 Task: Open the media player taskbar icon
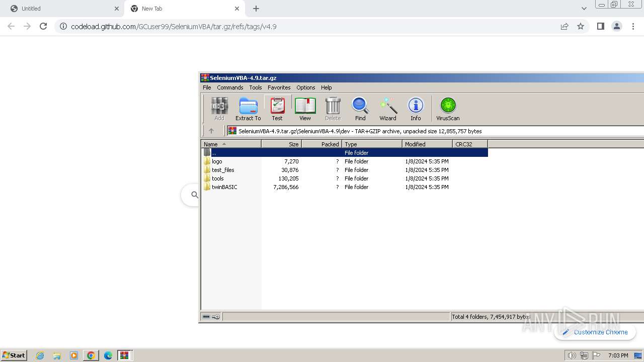74,355
